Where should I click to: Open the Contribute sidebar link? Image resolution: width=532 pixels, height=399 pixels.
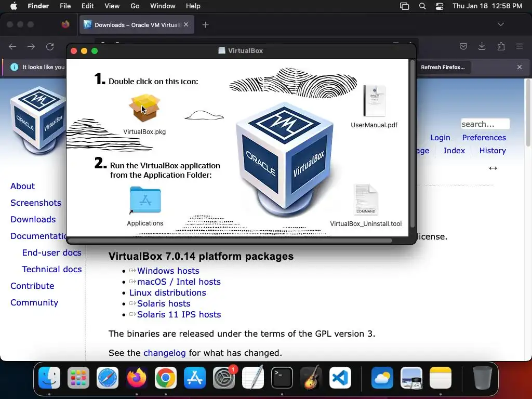[x=32, y=286]
